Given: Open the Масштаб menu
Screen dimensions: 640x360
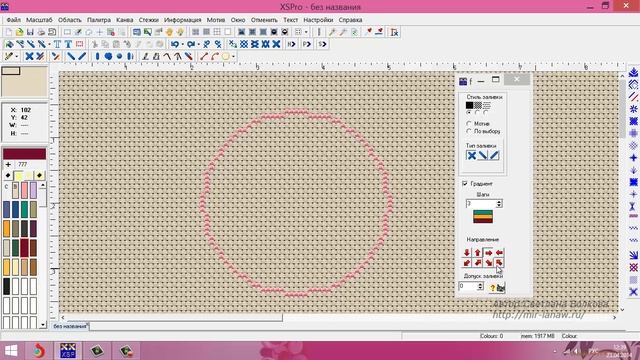Looking at the screenshot, I should click(x=39, y=20).
